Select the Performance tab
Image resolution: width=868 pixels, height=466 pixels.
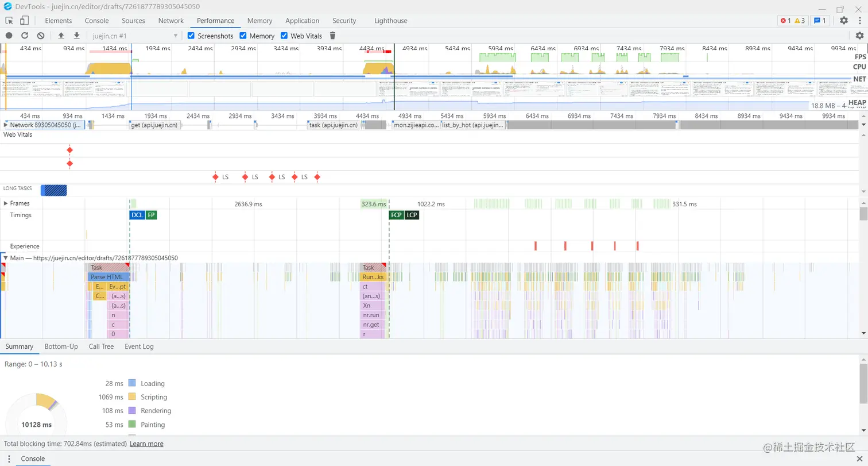[x=215, y=21]
